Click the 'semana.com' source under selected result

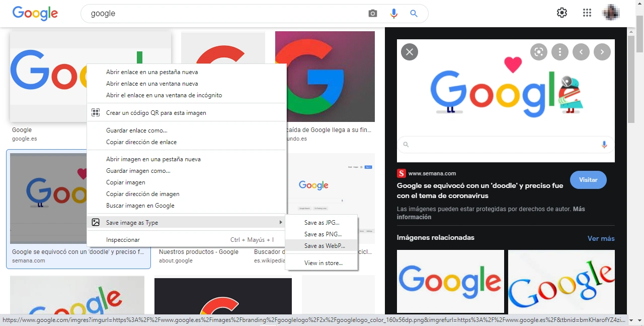pyautogui.click(x=29, y=260)
